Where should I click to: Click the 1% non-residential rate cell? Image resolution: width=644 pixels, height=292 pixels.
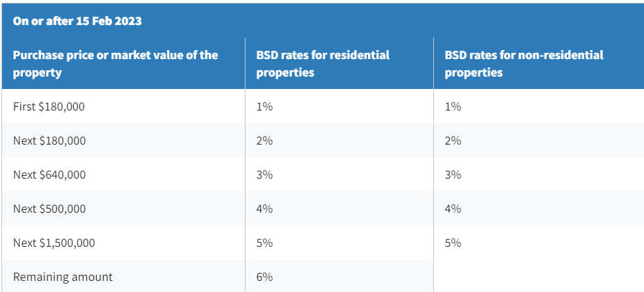453,106
